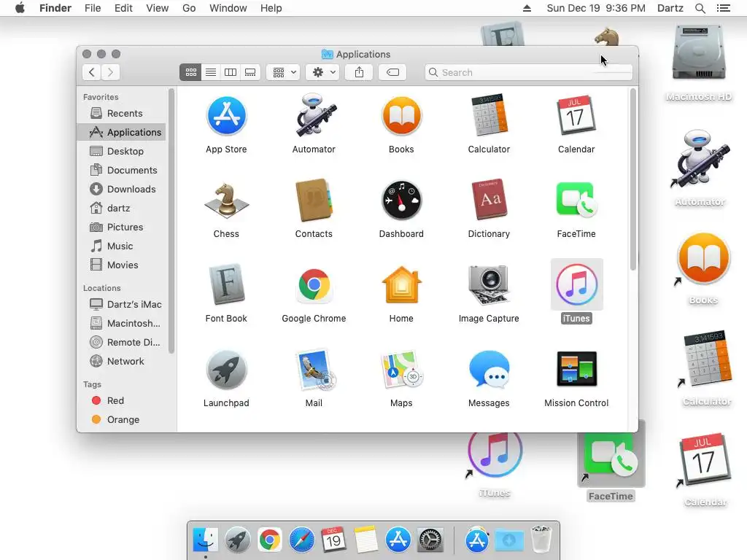Switch to icon view in toolbar
The height and width of the screenshot is (560, 747).
click(x=190, y=72)
